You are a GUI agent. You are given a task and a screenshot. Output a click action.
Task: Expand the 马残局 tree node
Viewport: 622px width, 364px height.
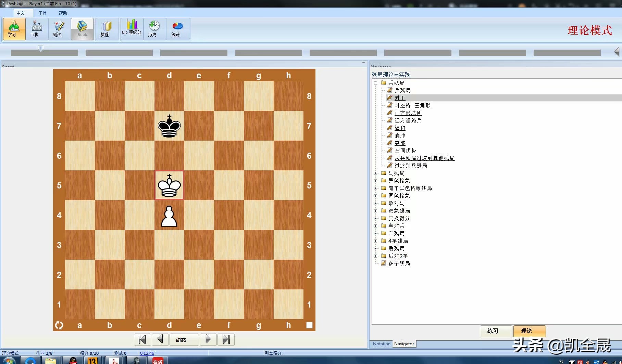pos(375,173)
